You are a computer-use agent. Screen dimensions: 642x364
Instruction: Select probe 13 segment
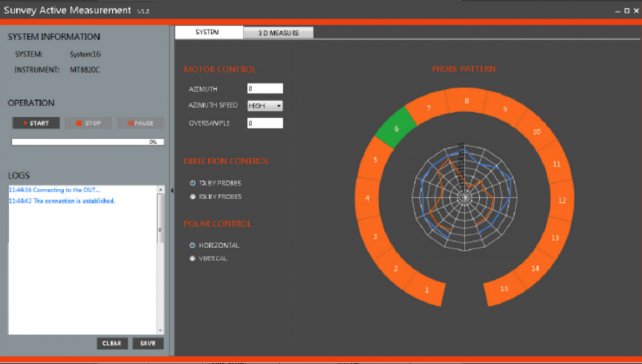click(x=555, y=237)
